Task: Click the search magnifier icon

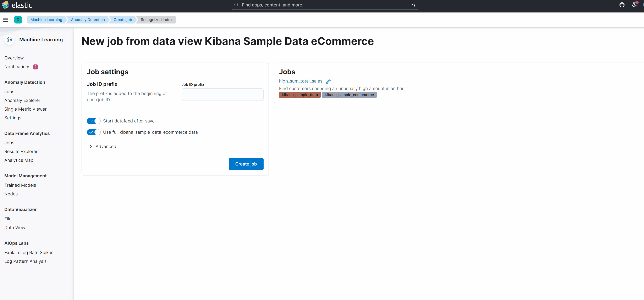Action: click(x=236, y=5)
